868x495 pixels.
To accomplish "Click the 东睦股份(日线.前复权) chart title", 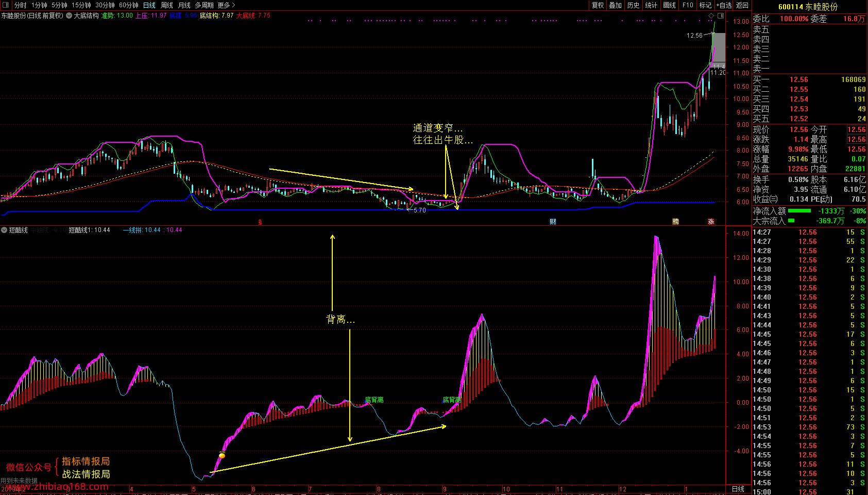I will tap(32, 15).
